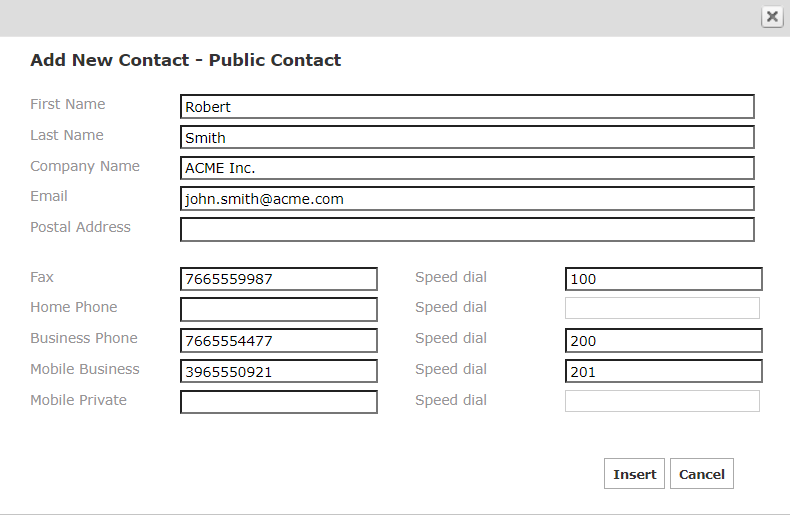The width and height of the screenshot is (790, 515).
Task: Select the Home Phone speed dial field
Action: (662, 308)
